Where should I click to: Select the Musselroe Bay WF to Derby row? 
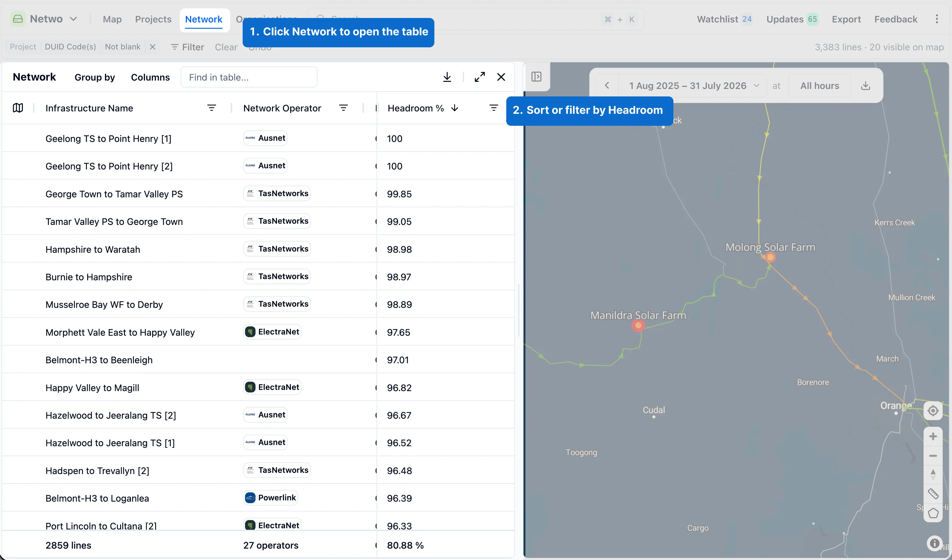coord(258,304)
